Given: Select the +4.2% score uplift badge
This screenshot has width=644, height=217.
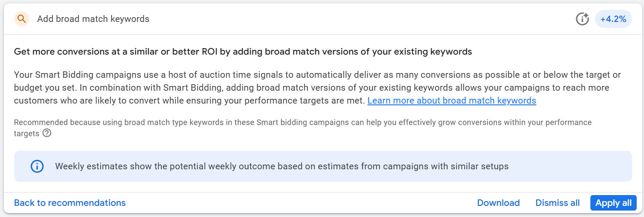Looking at the screenshot, I should (x=613, y=19).
